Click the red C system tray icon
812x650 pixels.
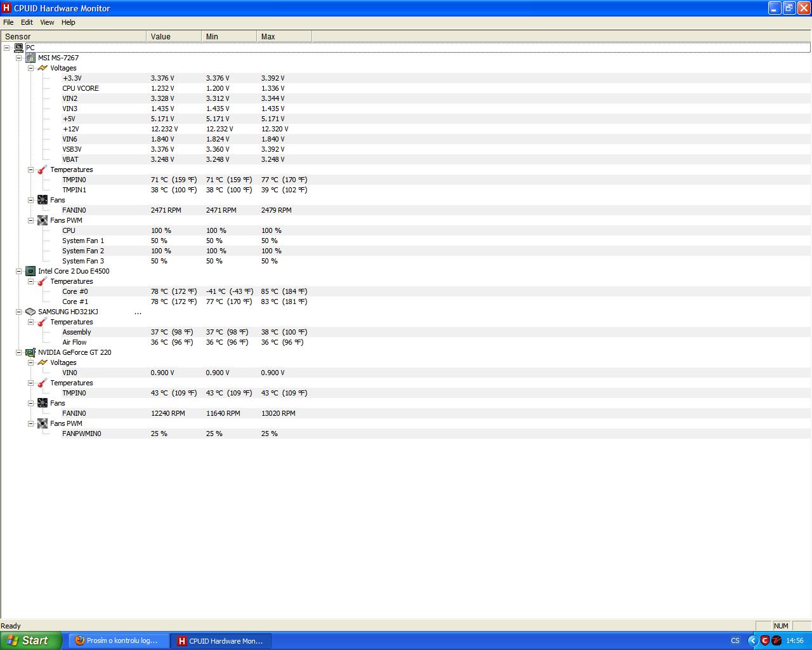(765, 640)
